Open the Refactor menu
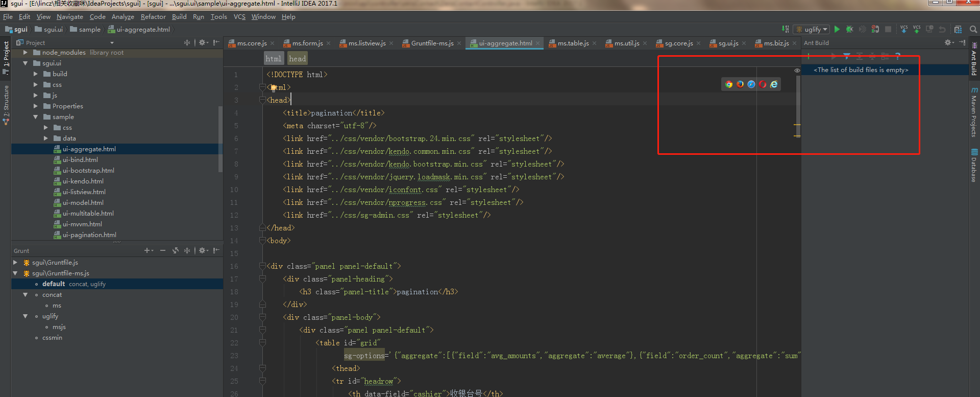 pos(153,16)
